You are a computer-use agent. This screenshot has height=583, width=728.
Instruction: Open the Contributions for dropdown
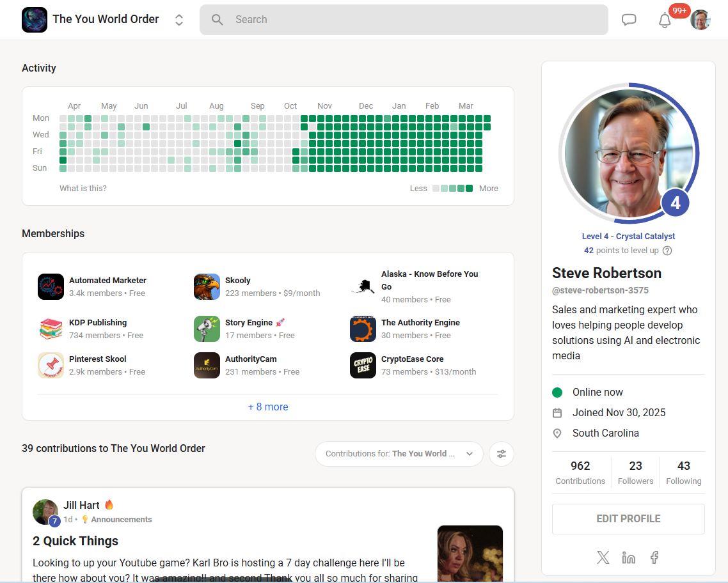[399, 454]
